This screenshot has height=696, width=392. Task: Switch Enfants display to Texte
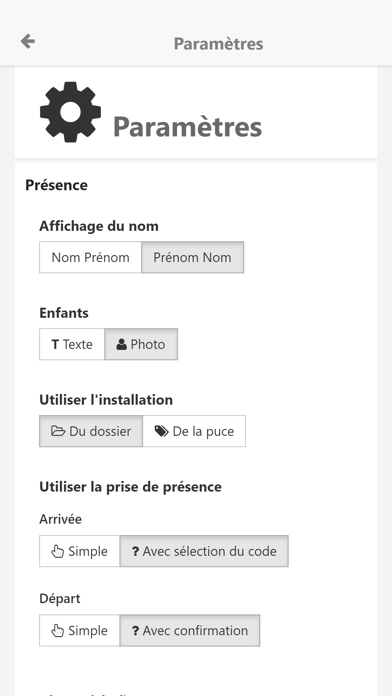(72, 344)
